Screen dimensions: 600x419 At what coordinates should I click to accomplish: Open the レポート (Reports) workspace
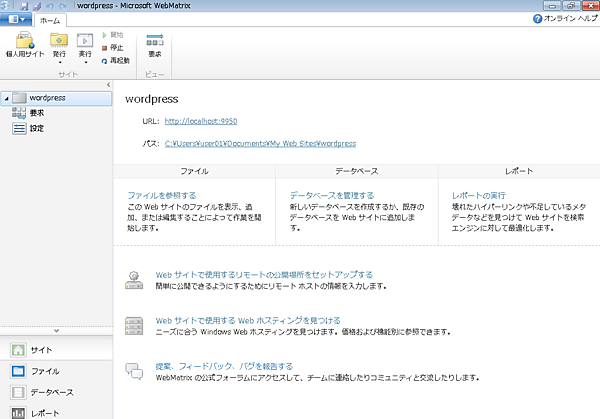[46, 412]
